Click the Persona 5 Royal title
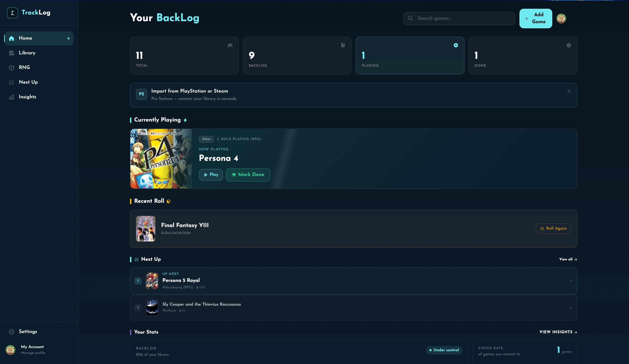629x364 pixels. (x=181, y=280)
